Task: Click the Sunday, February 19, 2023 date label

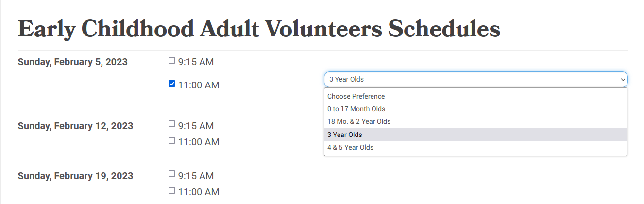Action: [75, 176]
